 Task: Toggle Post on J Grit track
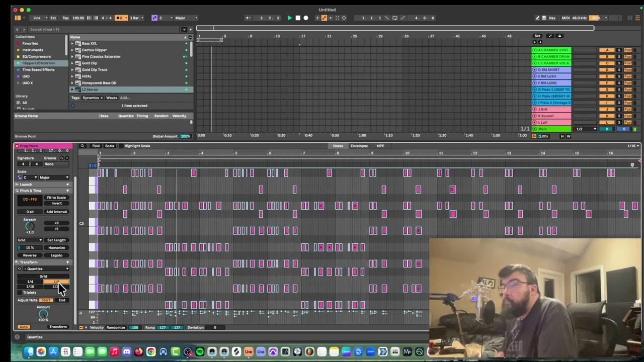tap(627, 109)
